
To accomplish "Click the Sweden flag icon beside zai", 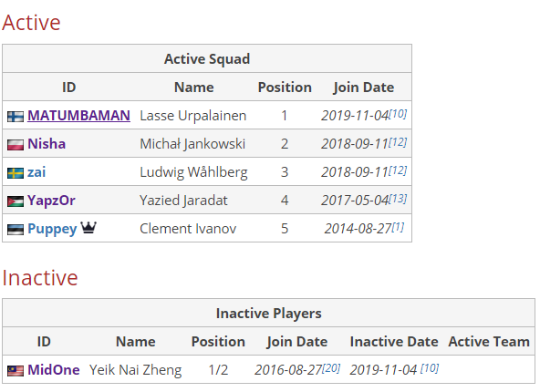I will 16,173.
